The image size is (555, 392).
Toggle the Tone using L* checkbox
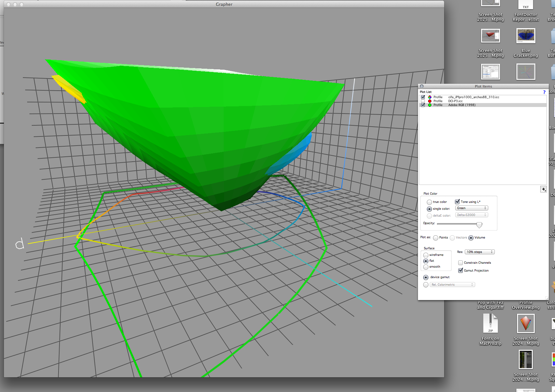point(457,202)
